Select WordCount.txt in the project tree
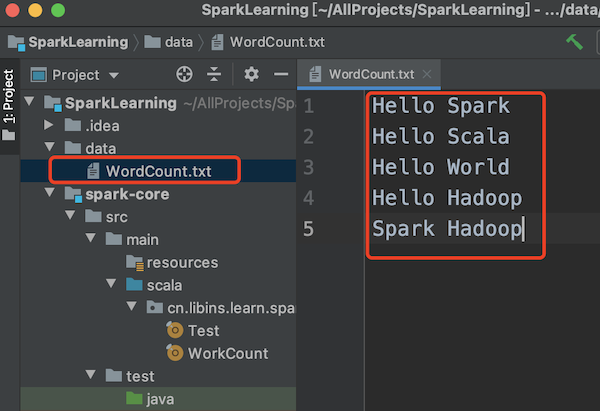Image resolution: width=600 pixels, height=411 pixels. point(158,171)
